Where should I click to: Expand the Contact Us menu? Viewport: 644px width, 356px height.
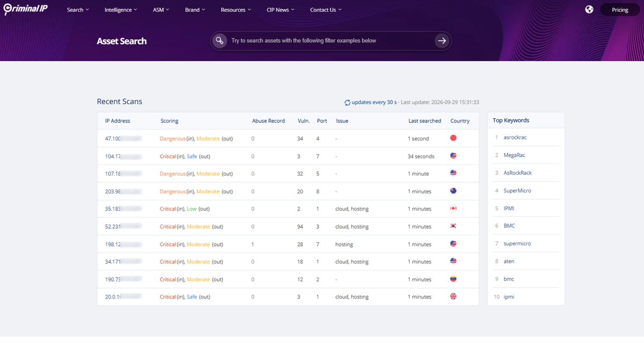(326, 10)
